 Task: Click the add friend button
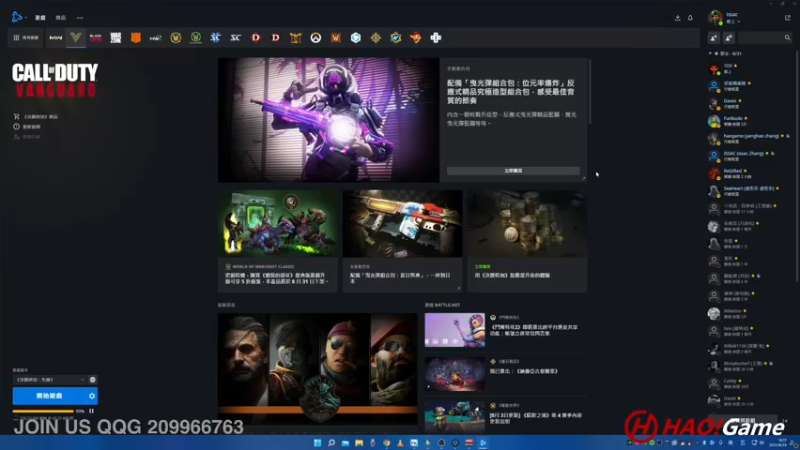[x=714, y=38]
